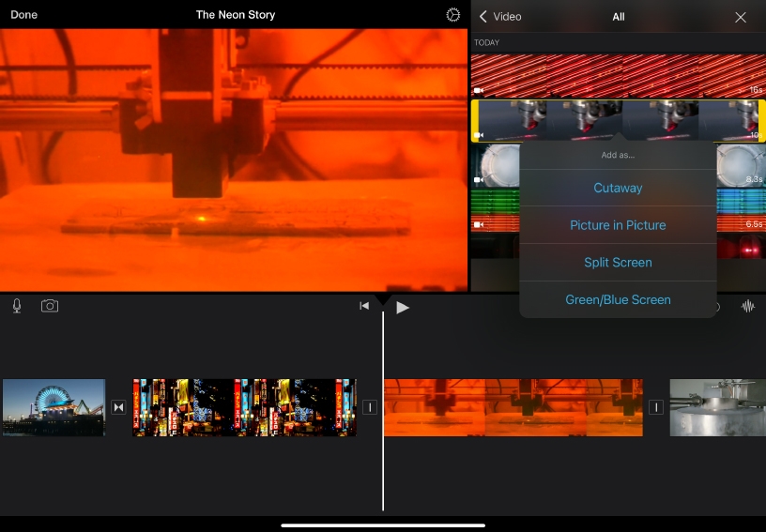This screenshot has height=532, width=766.
Task: Go back to the Video library
Action: click(x=499, y=17)
